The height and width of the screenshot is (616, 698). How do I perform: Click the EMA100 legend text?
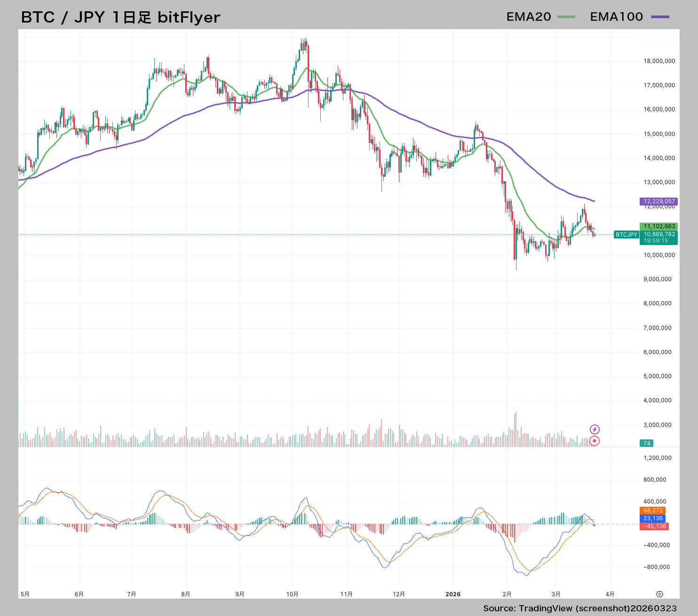pos(616,17)
